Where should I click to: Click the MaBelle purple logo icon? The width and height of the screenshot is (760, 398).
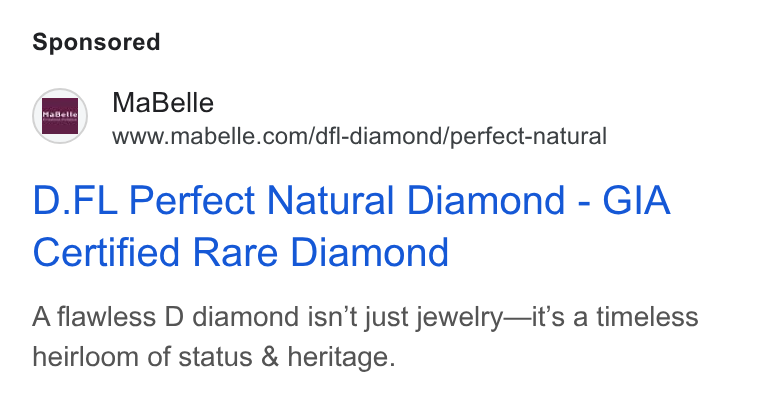click(60, 116)
